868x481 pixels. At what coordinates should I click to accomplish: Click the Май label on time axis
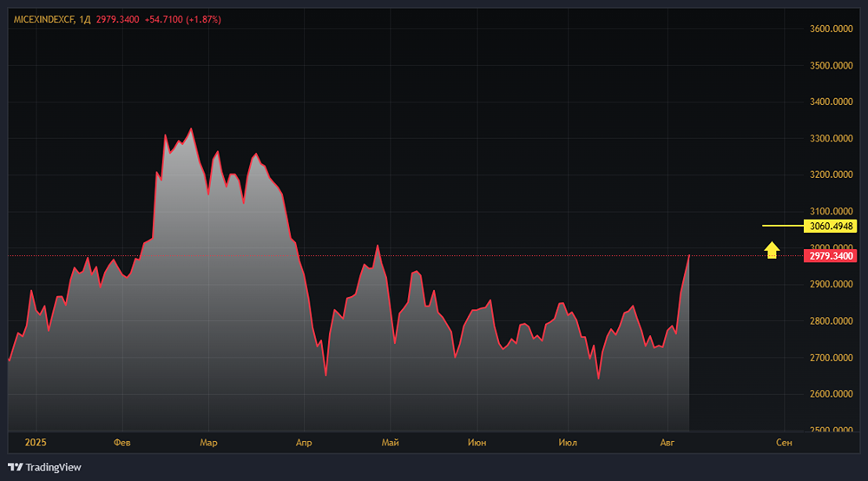[x=391, y=442]
